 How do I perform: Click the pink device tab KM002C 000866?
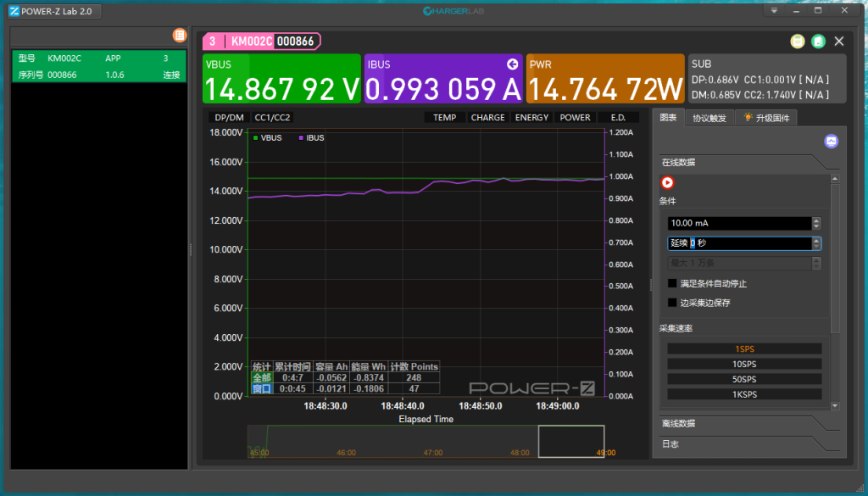pyautogui.click(x=261, y=42)
